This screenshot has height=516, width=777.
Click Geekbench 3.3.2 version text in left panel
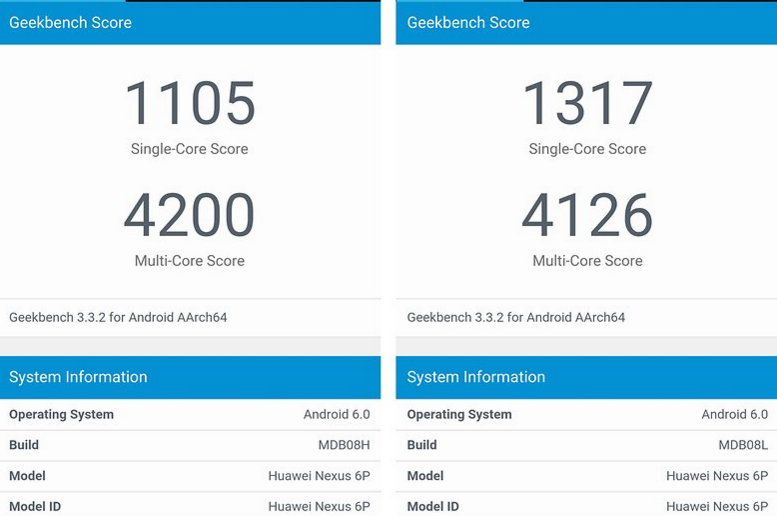point(118,317)
